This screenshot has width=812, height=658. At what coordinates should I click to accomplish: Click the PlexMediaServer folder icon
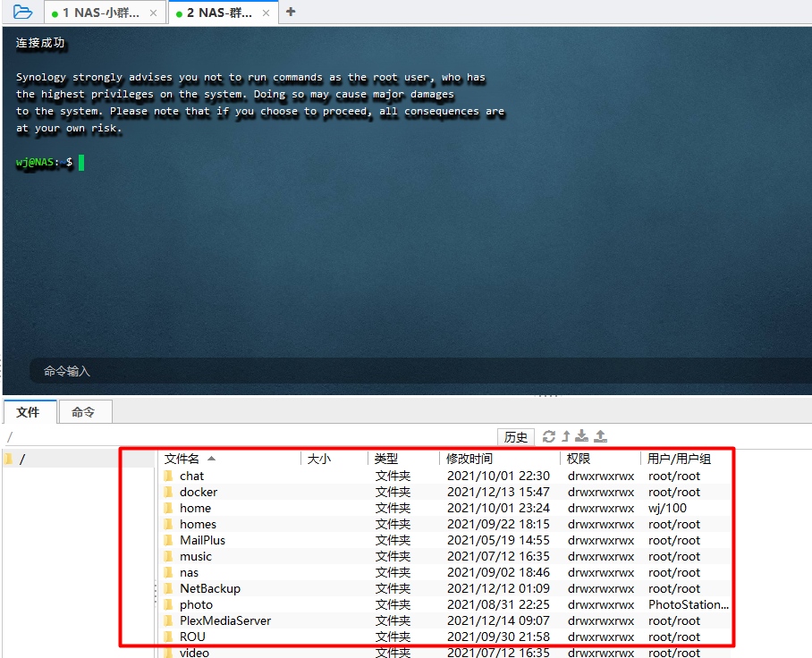click(x=168, y=620)
